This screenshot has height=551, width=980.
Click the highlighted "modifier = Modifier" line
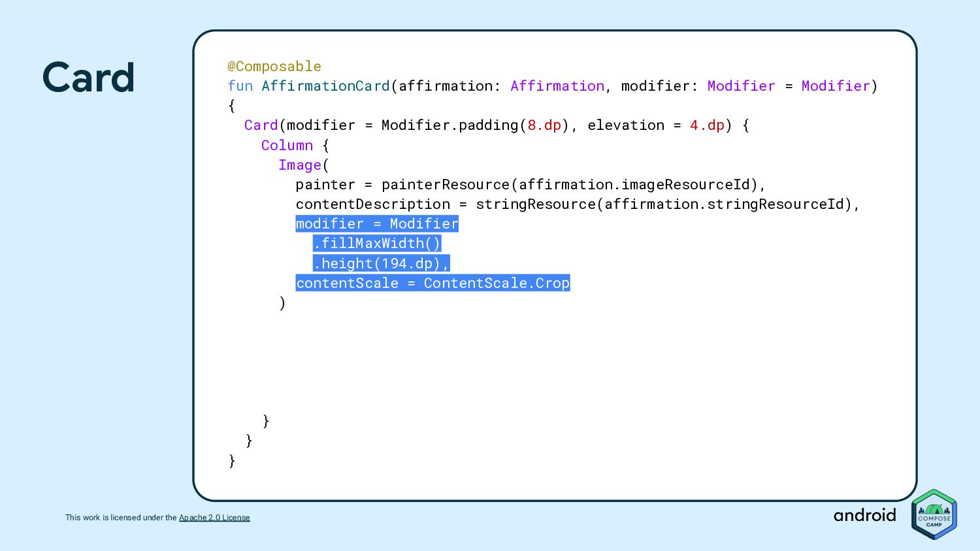point(377,224)
